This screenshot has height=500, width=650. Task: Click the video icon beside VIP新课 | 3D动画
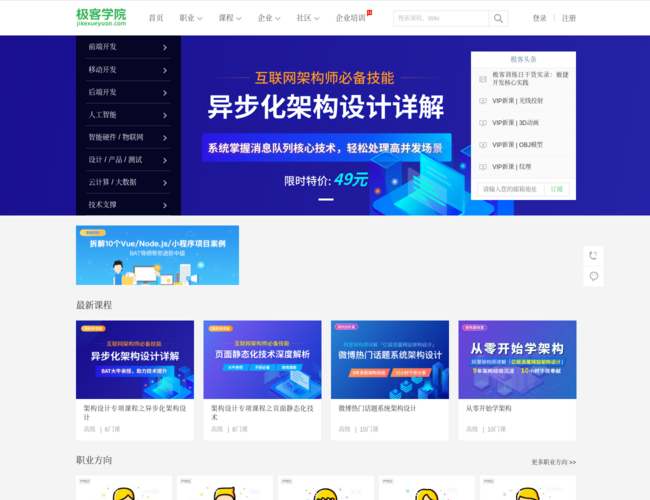[x=483, y=123]
